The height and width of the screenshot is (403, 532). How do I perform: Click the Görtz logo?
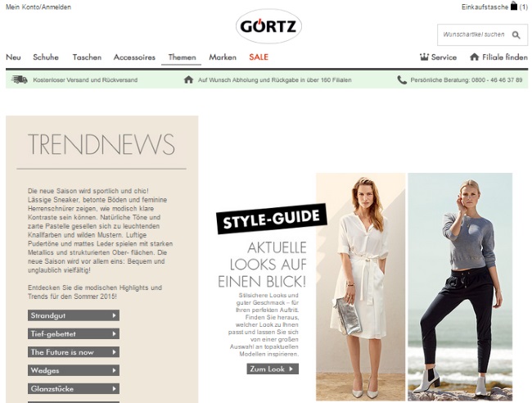(268, 26)
